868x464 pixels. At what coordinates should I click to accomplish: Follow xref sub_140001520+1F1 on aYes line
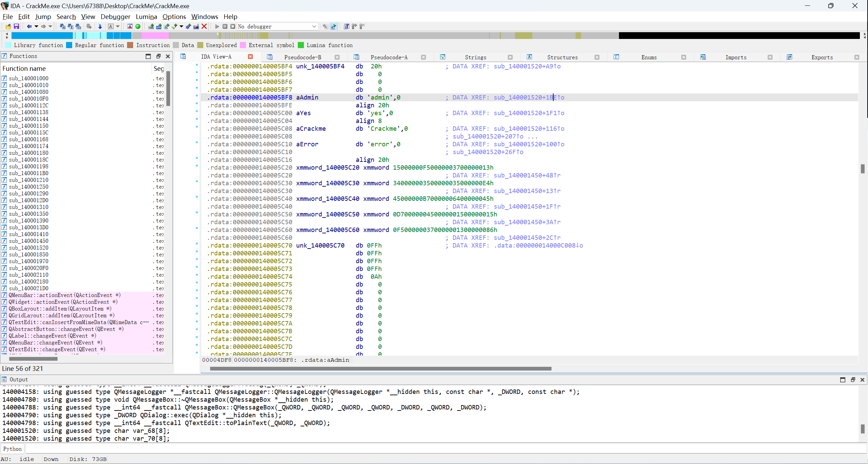coord(529,113)
